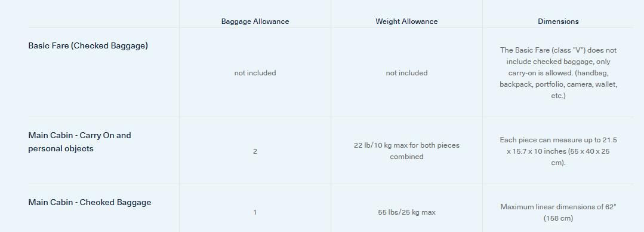Click the Dimensions column header
The width and height of the screenshot is (644, 232).
(x=558, y=22)
